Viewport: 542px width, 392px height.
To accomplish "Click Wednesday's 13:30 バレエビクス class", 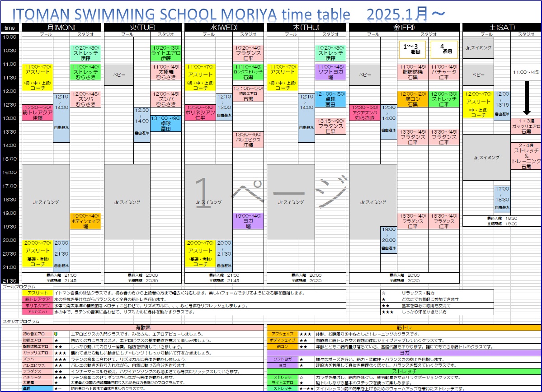I will (248, 140).
